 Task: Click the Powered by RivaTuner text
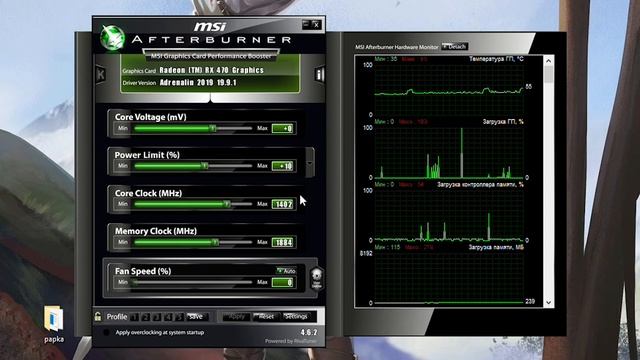291,341
